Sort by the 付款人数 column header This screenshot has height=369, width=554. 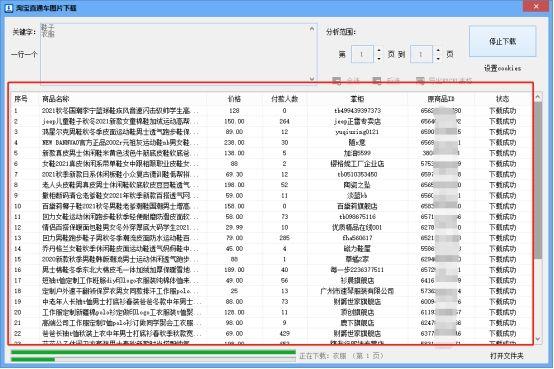[284, 99]
